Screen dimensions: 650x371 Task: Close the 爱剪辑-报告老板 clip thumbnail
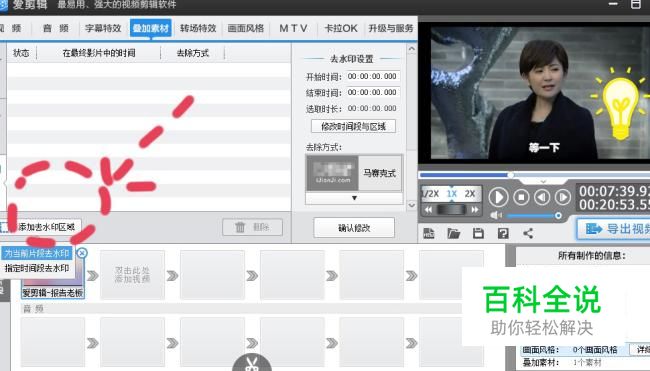click(82, 253)
